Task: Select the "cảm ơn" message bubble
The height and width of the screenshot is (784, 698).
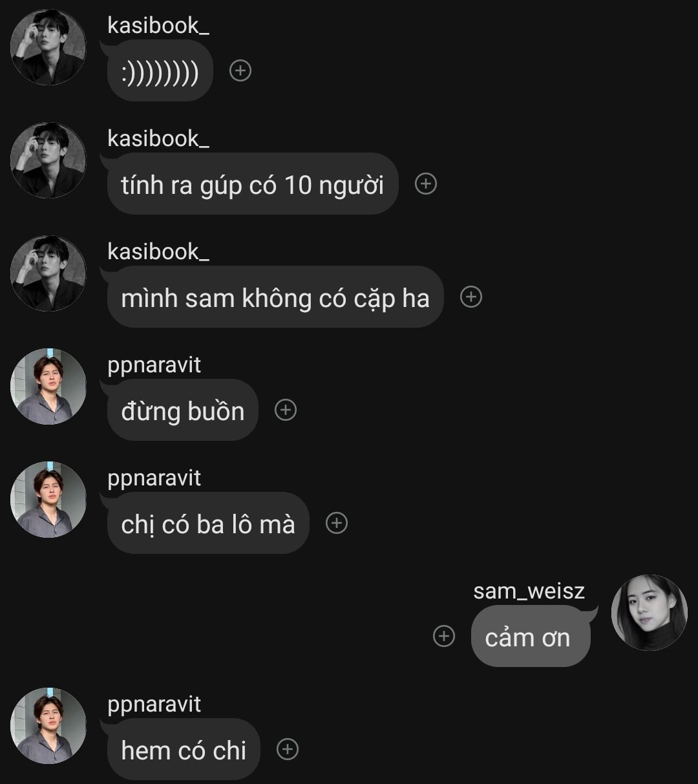Action: (529, 637)
